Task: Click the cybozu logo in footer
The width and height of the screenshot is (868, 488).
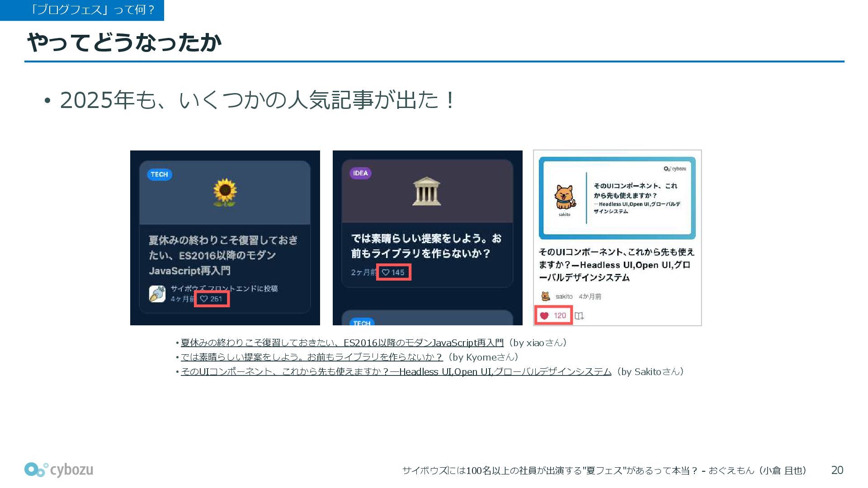Action: 59,470
